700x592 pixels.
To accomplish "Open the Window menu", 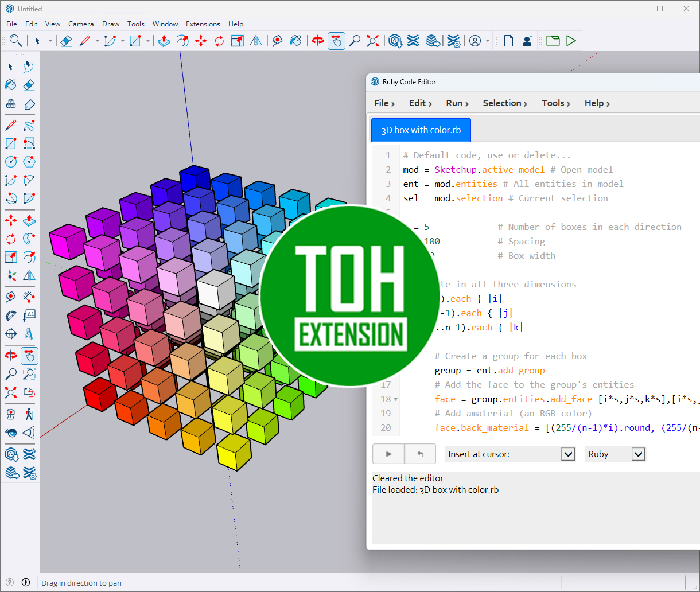I will [165, 24].
